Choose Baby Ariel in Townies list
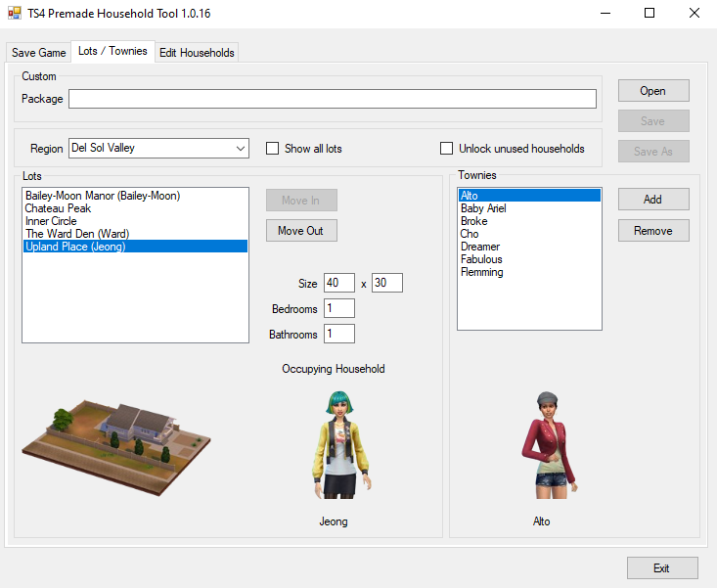The height and width of the screenshot is (588, 717). (483, 208)
